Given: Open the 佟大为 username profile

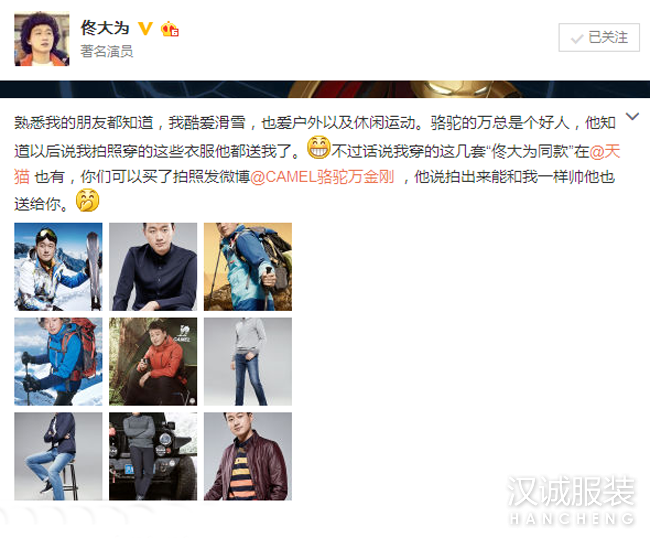Looking at the screenshot, I should pos(105,28).
